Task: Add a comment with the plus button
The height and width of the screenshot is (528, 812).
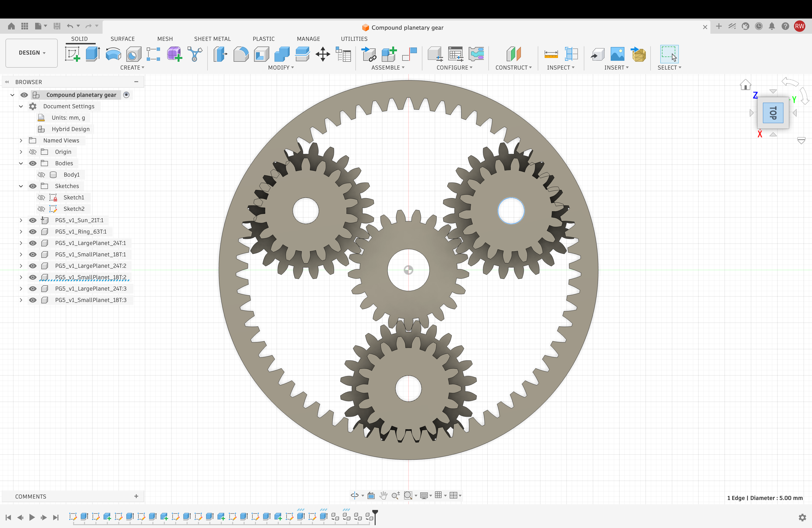Action: coord(136,496)
